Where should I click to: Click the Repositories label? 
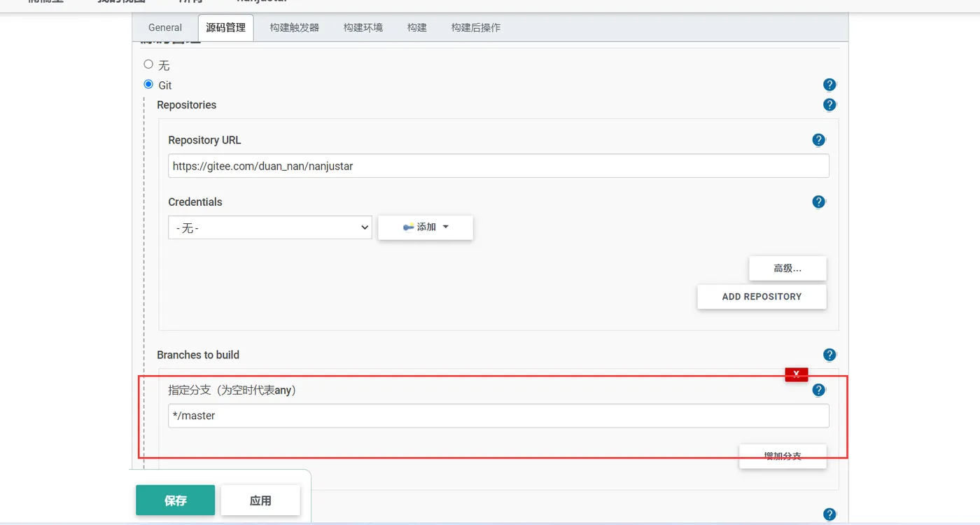tap(187, 105)
